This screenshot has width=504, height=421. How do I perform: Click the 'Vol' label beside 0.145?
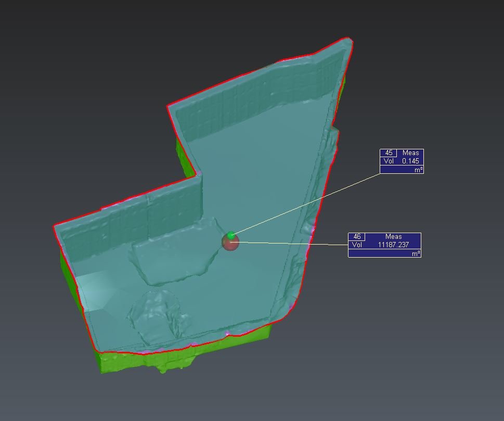(x=389, y=161)
